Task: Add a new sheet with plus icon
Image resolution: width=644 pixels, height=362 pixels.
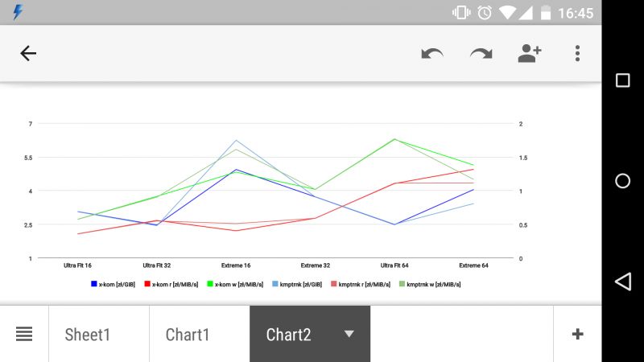Action: point(577,334)
